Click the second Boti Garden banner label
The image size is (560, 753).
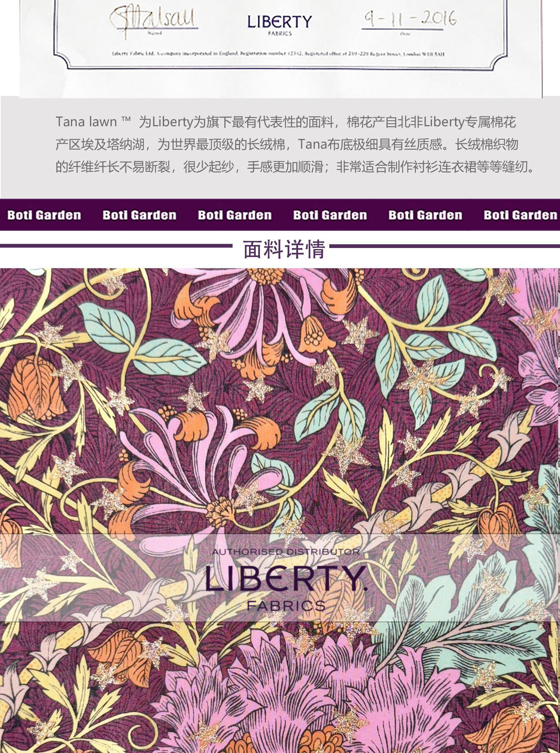pos(140,215)
